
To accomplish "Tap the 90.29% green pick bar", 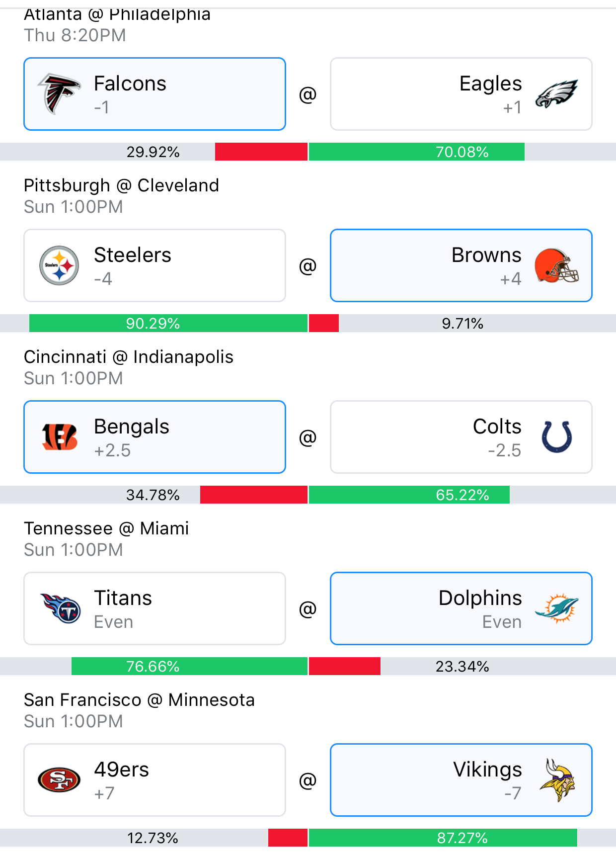I will [x=168, y=323].
